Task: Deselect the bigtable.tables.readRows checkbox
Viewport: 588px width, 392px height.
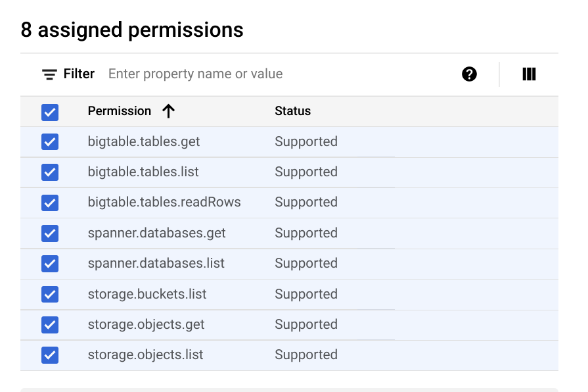Action: coord(50,203)
